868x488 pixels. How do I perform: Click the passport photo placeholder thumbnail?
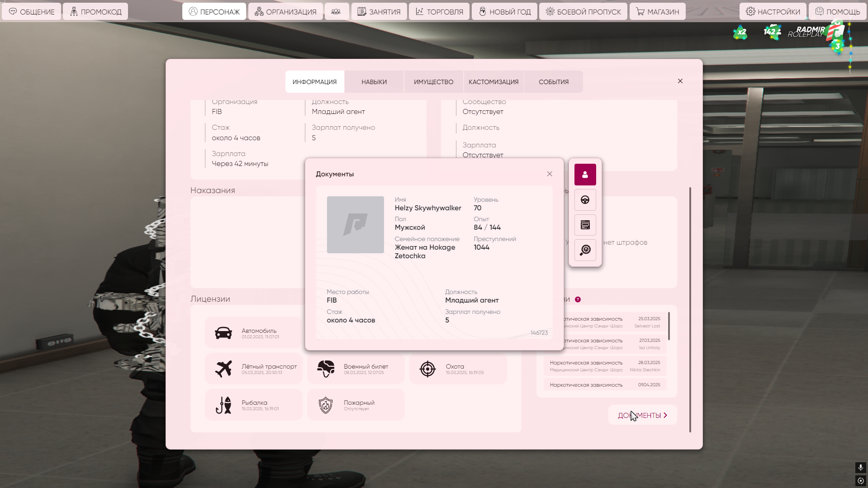pyautogui.click(x=355, y=225)
